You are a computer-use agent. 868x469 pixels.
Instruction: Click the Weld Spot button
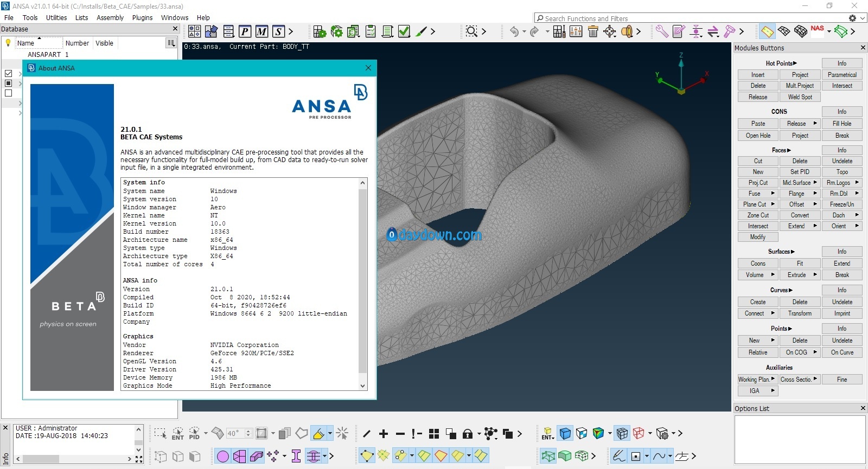(800, 97)
